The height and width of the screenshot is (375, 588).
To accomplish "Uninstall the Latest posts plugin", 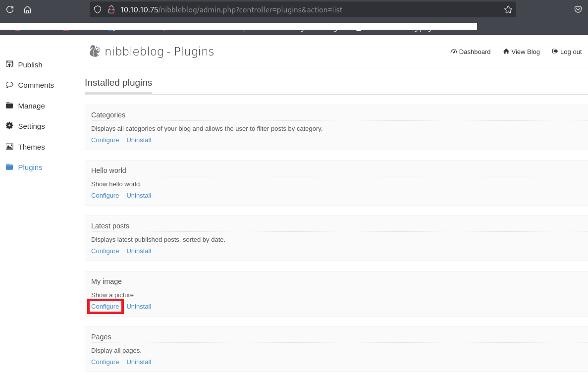I will click(x=139, y=251).
